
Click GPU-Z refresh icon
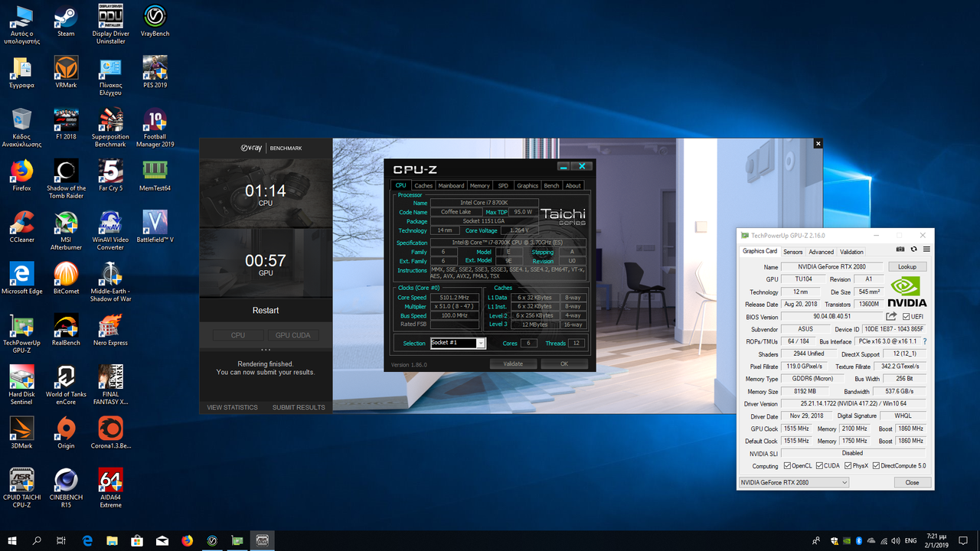tap(913, 249)
